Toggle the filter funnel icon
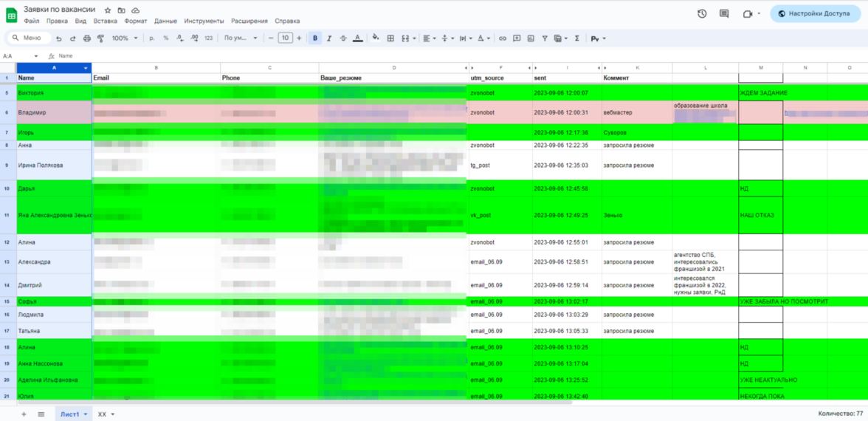This screenshot has height=421, width=868. 544,38
